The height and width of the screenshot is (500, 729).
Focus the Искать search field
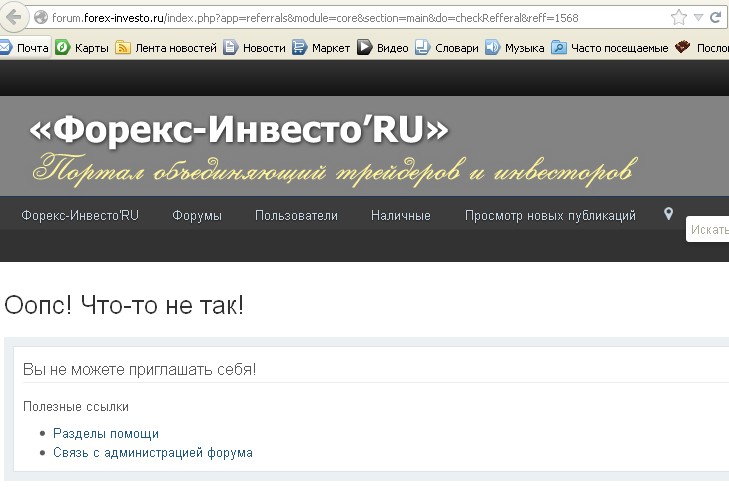(x=707, y=229)
